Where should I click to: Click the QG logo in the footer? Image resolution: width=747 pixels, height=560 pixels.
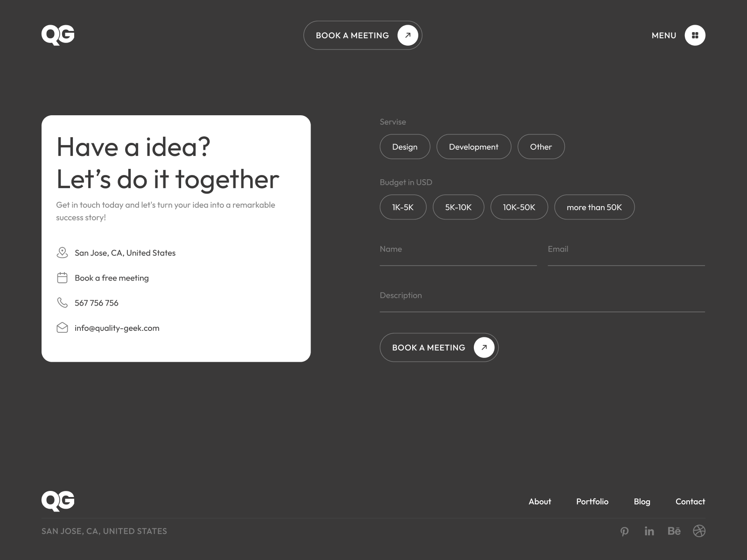pos(58,501)
